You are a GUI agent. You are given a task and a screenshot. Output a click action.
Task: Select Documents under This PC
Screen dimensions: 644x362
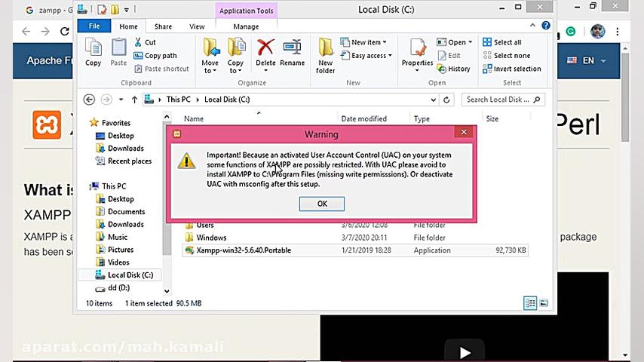point(121,212)
